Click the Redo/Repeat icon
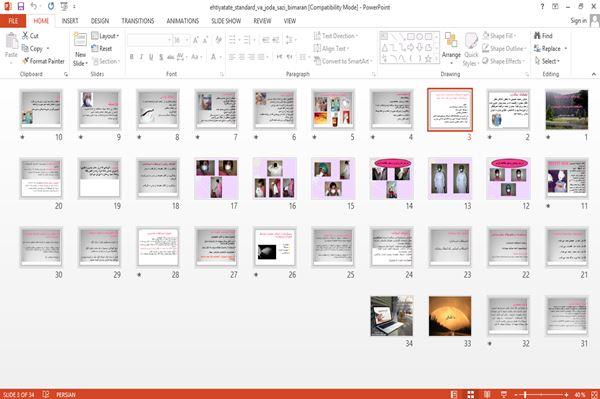 51,7
